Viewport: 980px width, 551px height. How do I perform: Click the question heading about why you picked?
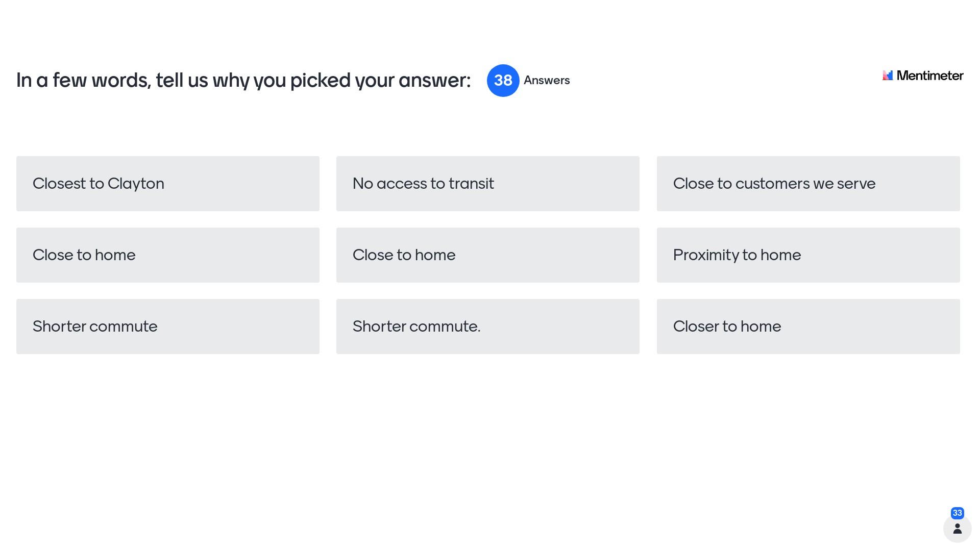pyautogui.click(x=243, y=81)
